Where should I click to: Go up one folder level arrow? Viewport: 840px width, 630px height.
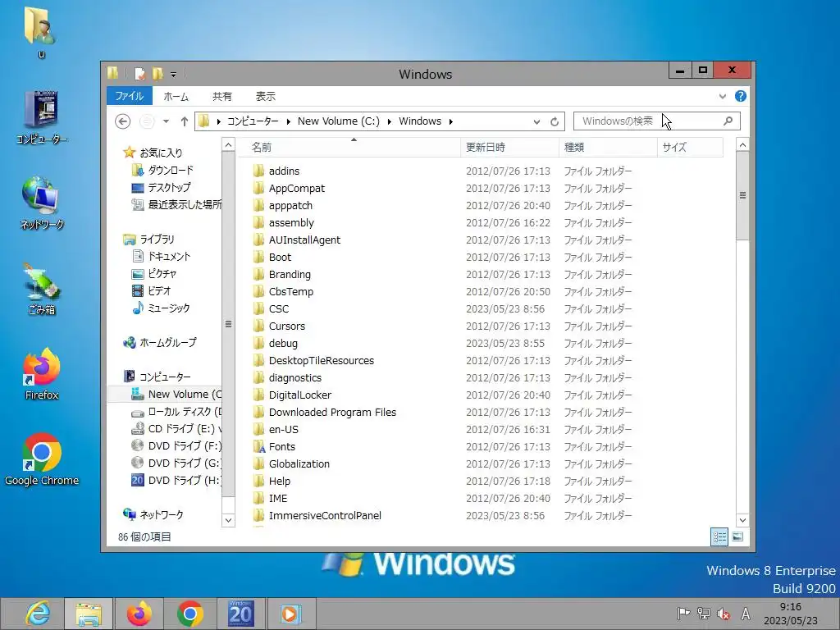coord(185,121)
